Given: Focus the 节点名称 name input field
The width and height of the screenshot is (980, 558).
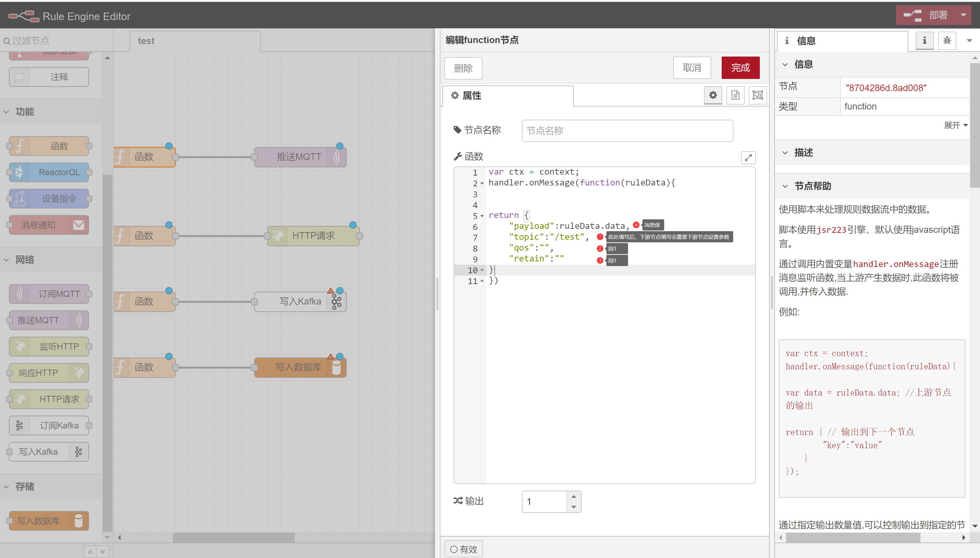Looking at the screenshot, I should (x=627, y=131).
